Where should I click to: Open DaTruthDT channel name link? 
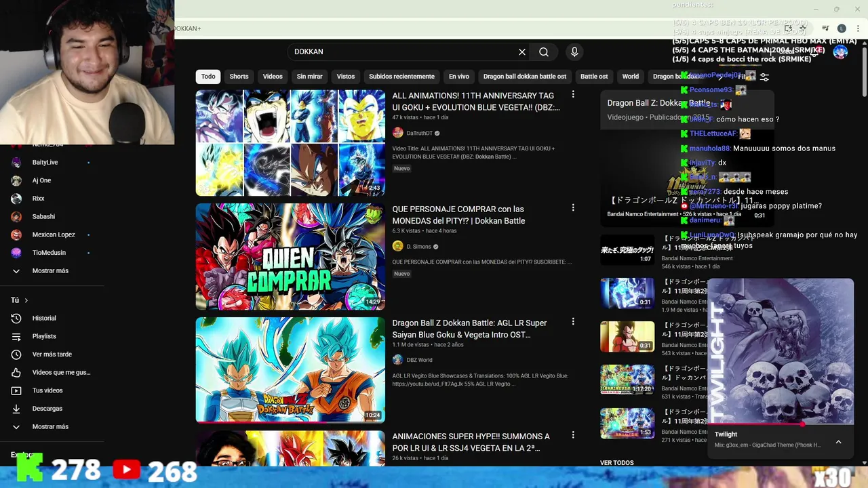(419, 133)
